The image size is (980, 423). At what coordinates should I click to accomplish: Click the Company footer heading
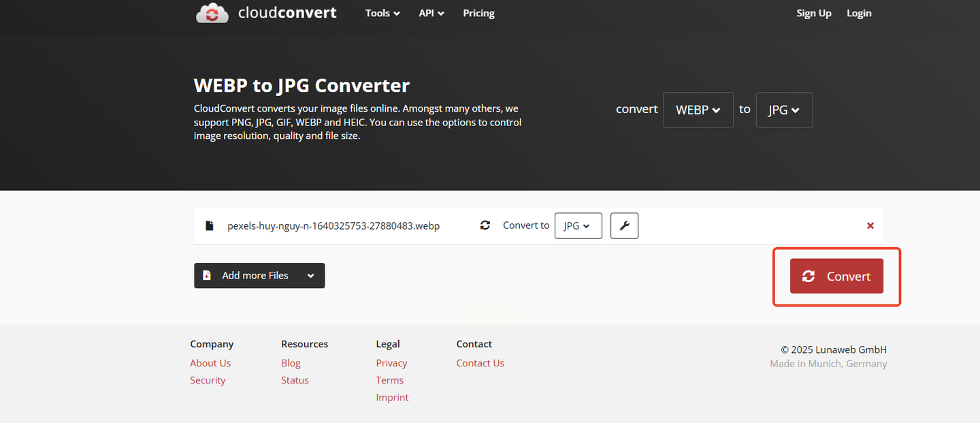point(212,344)
